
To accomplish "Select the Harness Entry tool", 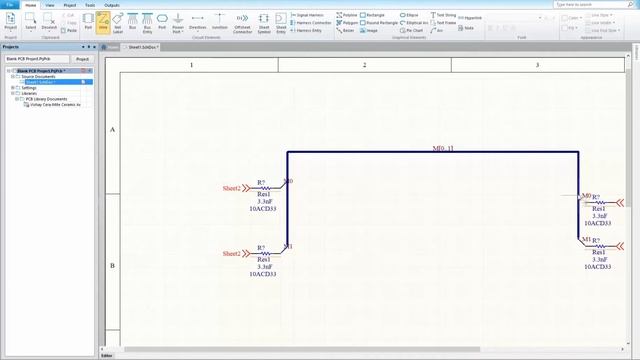I will (306, 30).
